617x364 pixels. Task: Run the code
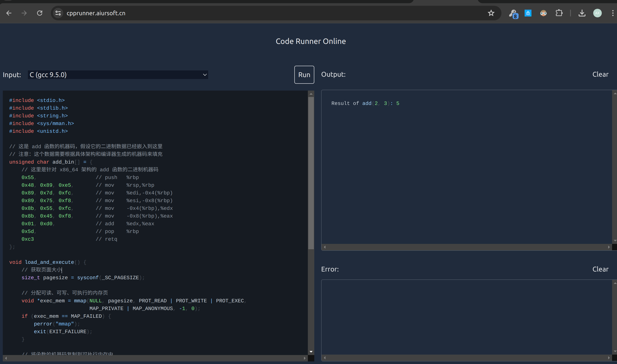click(x=304, y=75)
